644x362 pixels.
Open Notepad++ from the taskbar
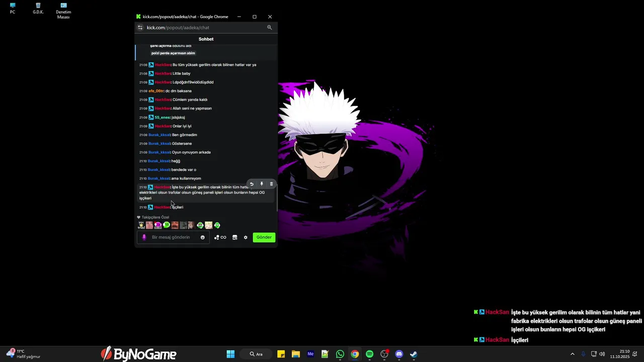(x=325, y=354)
